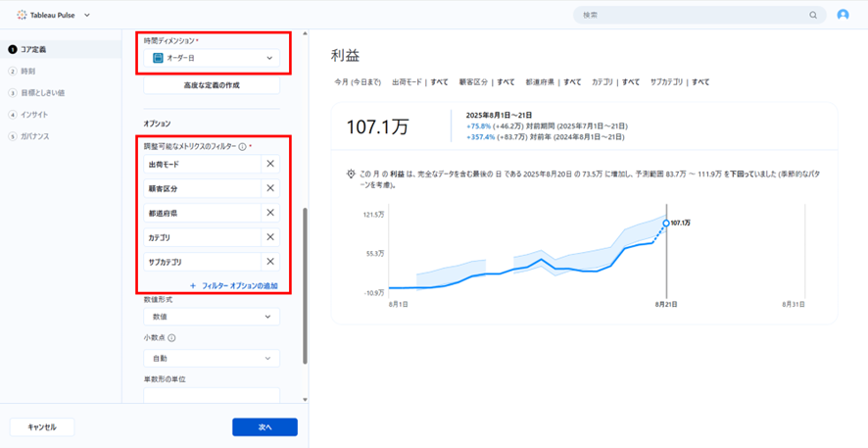Click the 次へ button
This screenshot has height=448, width=868.
point(265,427)
